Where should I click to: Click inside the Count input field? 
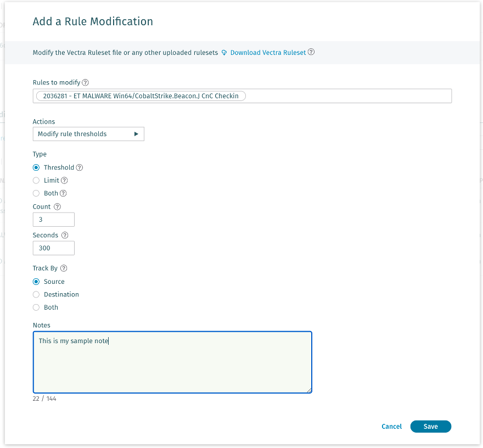[x=53, y=219]
